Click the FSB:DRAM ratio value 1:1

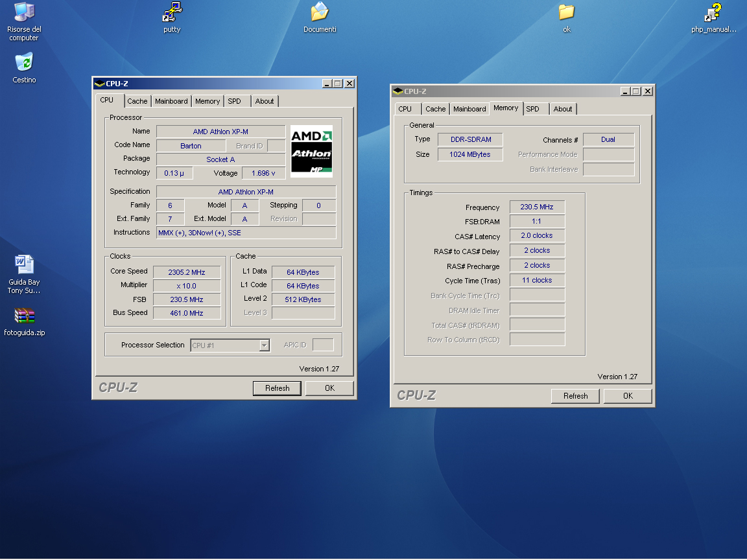(x=537, y=222)
